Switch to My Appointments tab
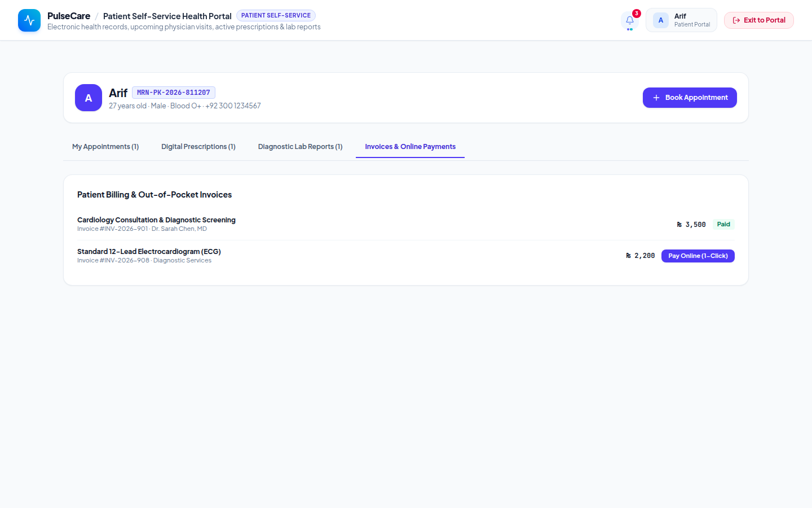 (105, 147)
